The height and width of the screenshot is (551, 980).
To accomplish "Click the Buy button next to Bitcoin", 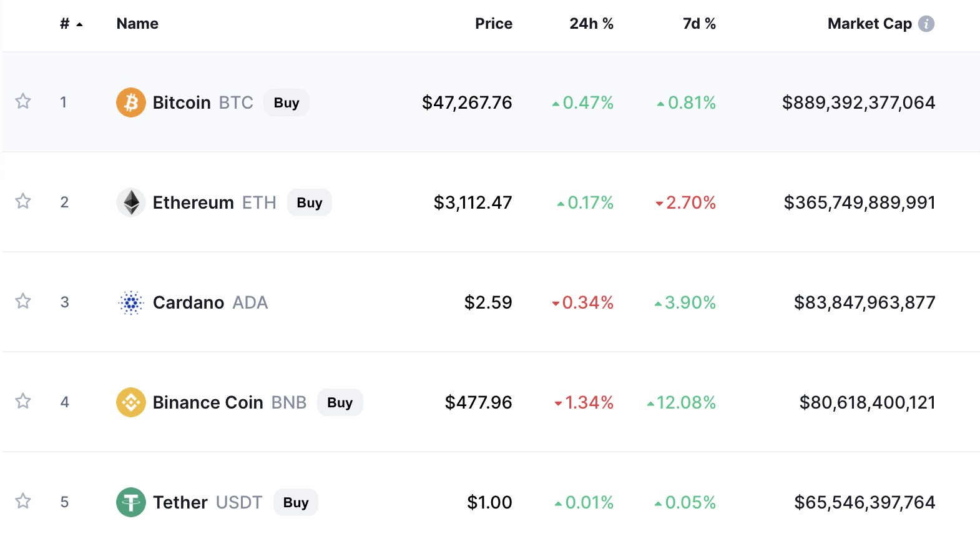I will pyautogui.click(x=287, y=102).
